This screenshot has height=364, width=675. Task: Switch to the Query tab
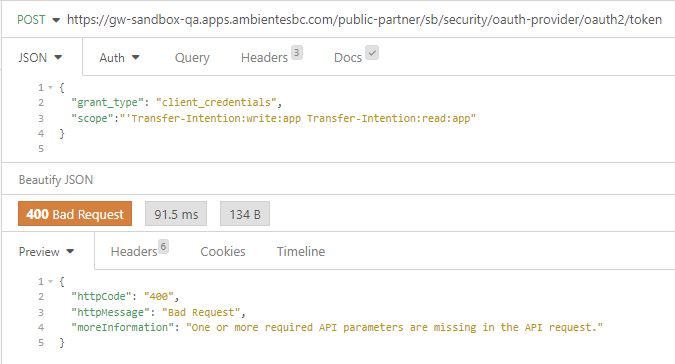[192, 58]
